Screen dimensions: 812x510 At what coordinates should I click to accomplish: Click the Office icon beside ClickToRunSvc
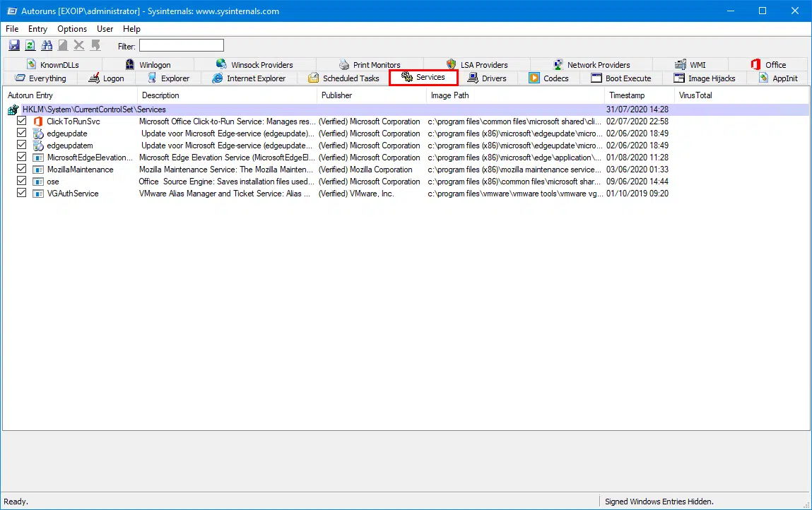pos(37,121)
